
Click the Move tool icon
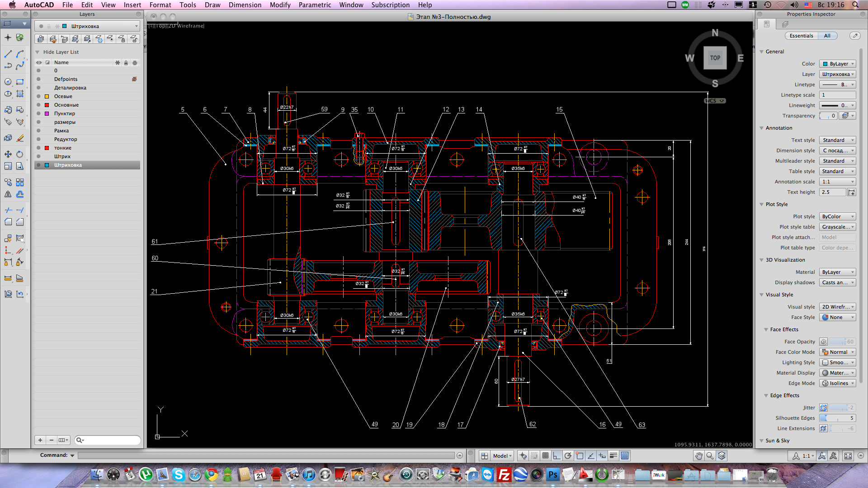click(8, 154)
